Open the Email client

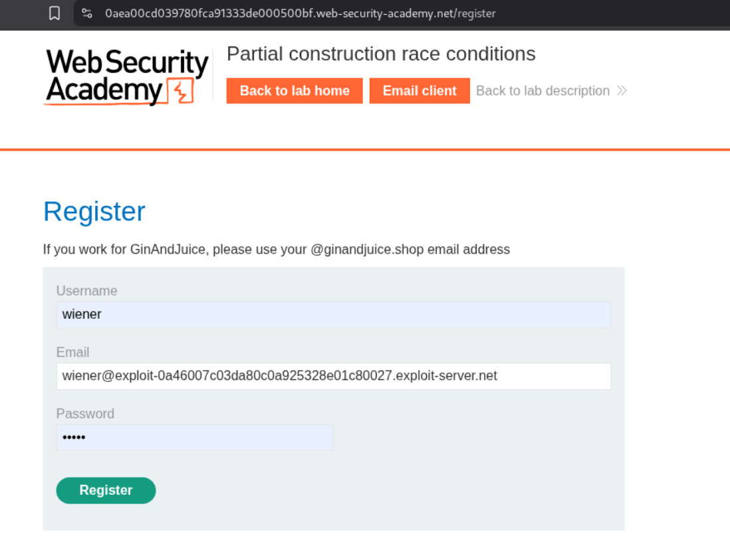(x=420, y=91)
